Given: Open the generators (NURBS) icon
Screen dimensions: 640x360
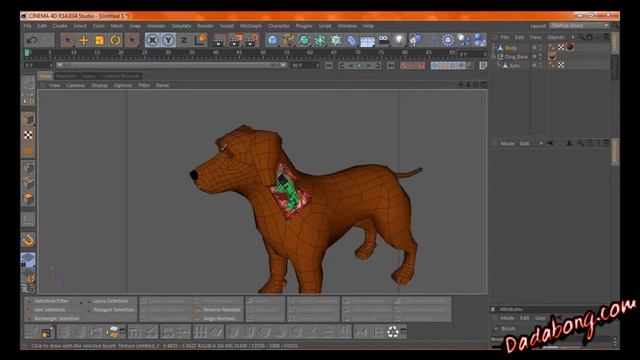Looking at the screenshot, I should point(304,40).
